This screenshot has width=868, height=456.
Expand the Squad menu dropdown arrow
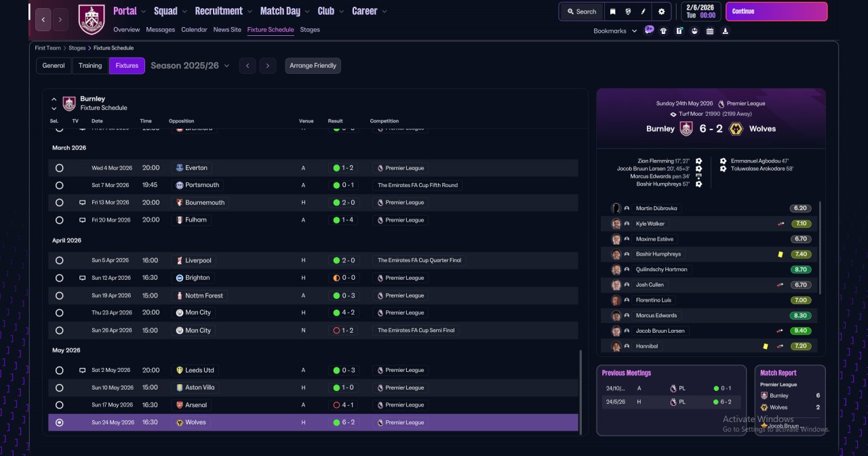tap(184, 12)
